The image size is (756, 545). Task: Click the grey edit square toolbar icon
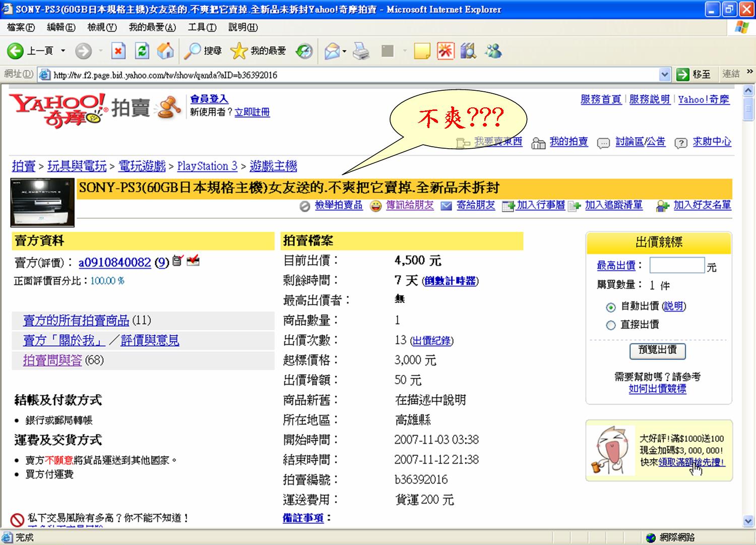388,50
